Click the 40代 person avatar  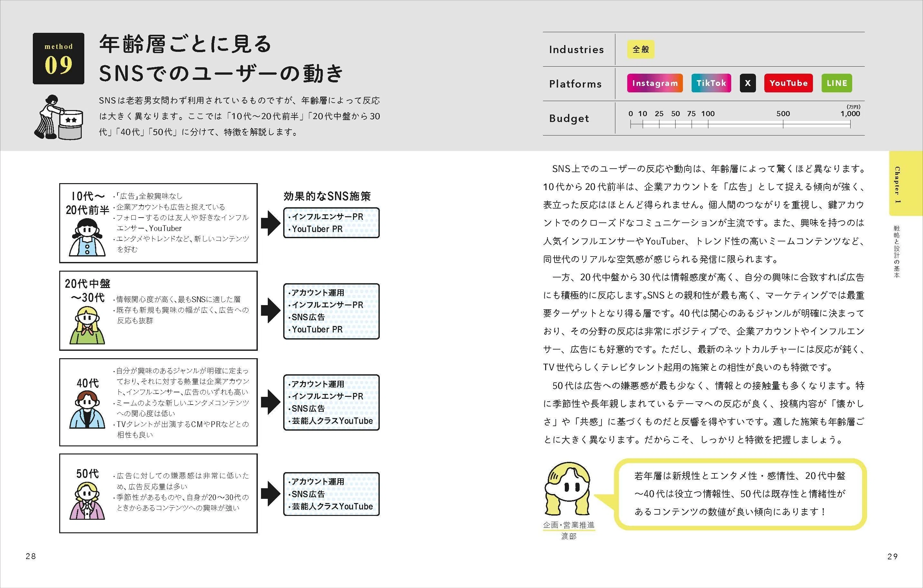click(87, 409)
